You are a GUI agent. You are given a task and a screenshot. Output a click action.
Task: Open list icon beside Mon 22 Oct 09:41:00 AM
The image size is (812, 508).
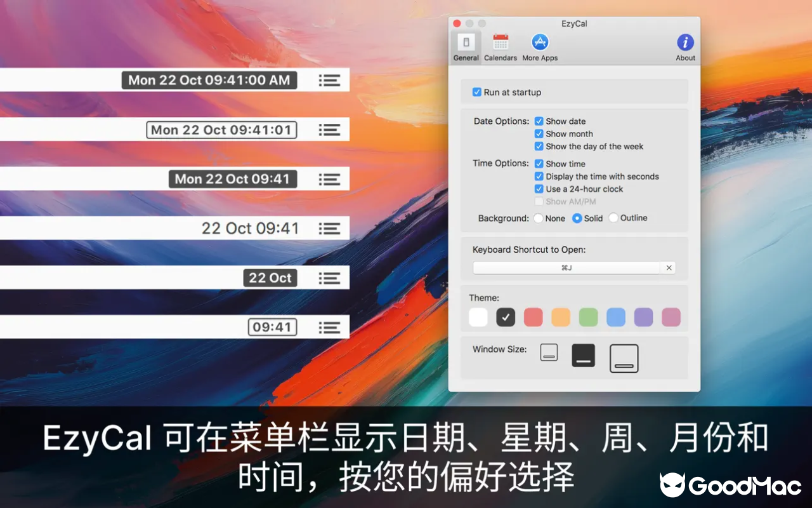click(x=329, y=80)
